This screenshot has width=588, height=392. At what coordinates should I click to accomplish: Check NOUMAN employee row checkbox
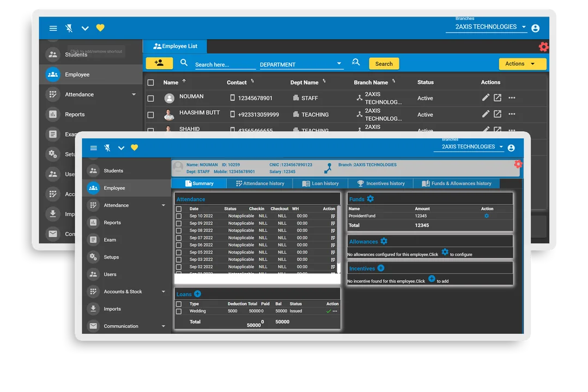tap(151, 98)
